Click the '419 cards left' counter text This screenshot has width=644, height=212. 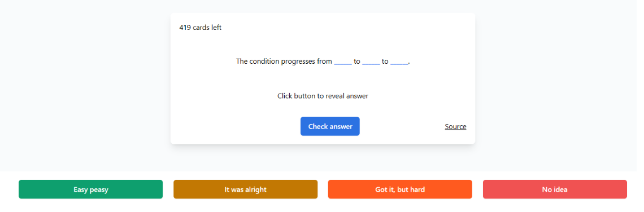tap(201, 28)
